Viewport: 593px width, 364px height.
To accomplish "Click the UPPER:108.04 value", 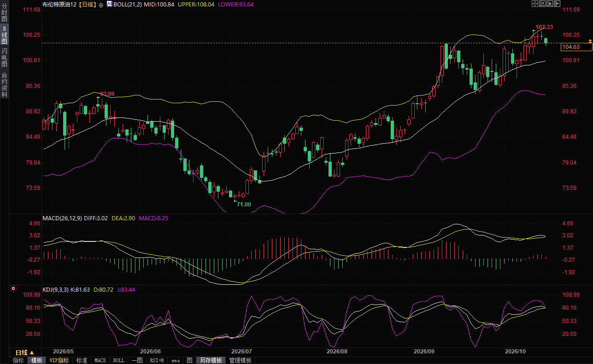I will tap(195, 4).
